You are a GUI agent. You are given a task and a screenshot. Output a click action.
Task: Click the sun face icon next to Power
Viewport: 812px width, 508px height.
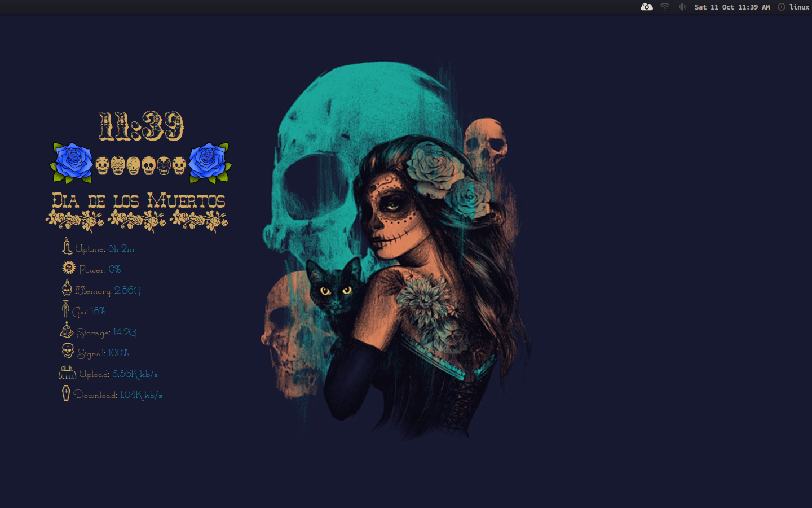pyautogui.click(x=69, y=267)
